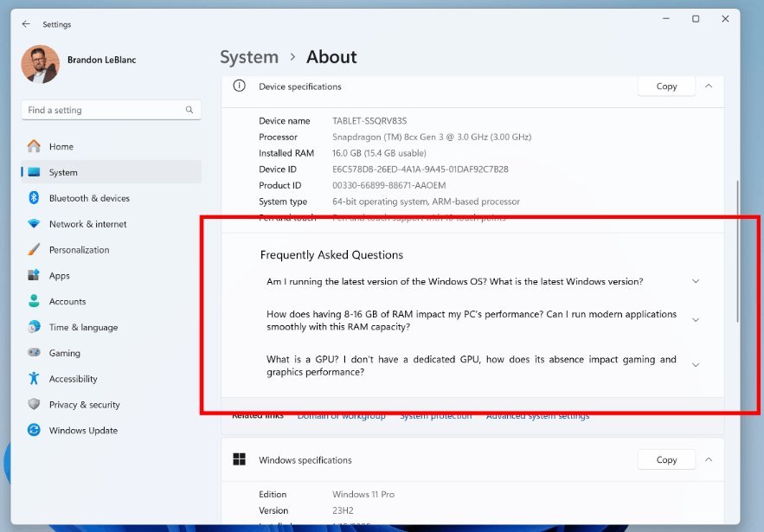
Task: Open Domain or workgroup link
Action: pos(341,417)
